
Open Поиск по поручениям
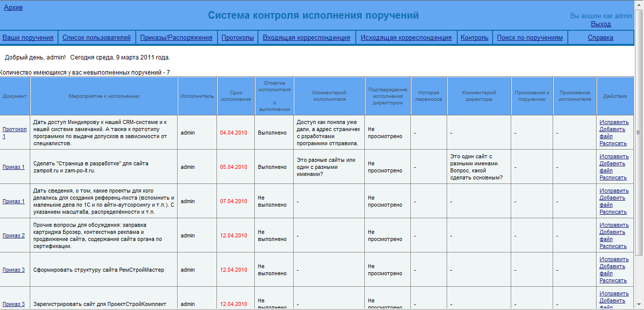pos(529,37)
